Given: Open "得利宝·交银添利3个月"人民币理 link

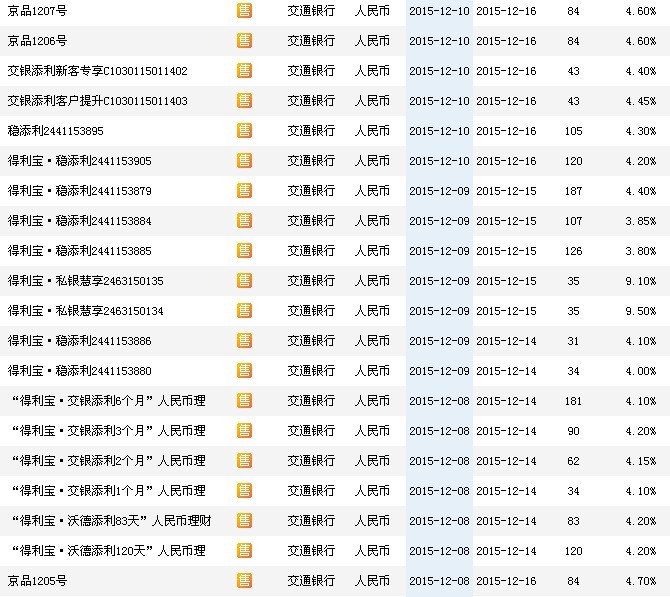Looking at the screenshot, I should (109, 430).
